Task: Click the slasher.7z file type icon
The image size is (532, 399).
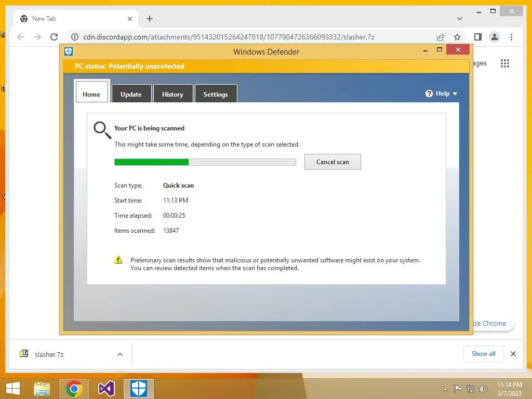Action: click(24, 353)
